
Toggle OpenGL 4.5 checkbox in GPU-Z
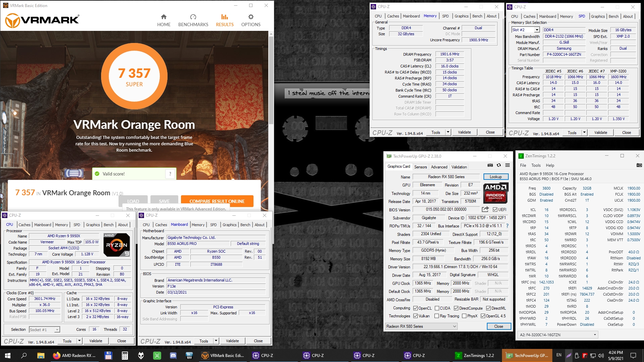(483, 316)
